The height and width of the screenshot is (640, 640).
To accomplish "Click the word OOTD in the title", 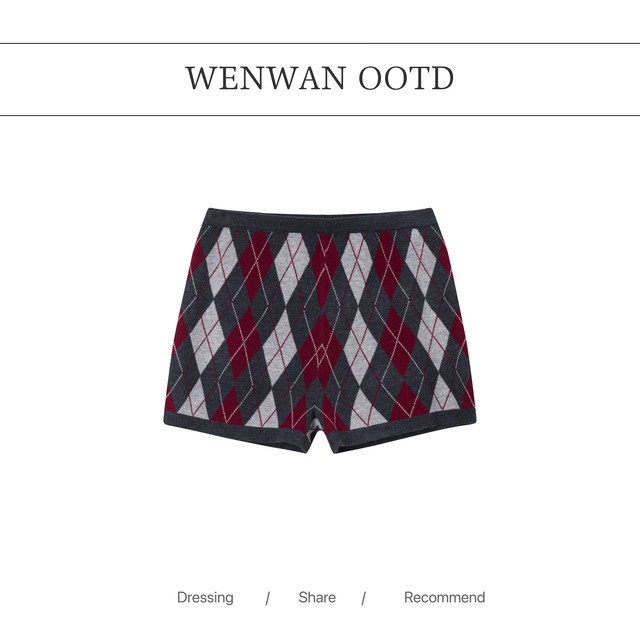I will [x=406, y=78].
